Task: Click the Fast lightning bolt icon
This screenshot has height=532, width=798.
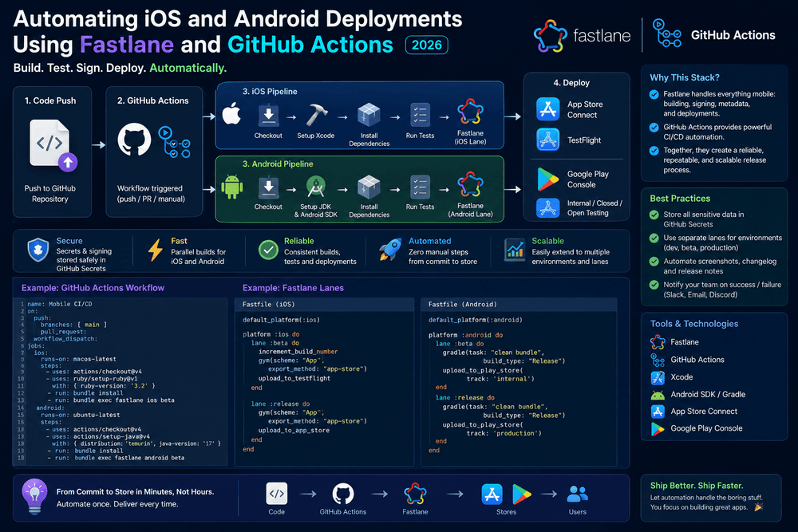Action: tap(156, 250)
